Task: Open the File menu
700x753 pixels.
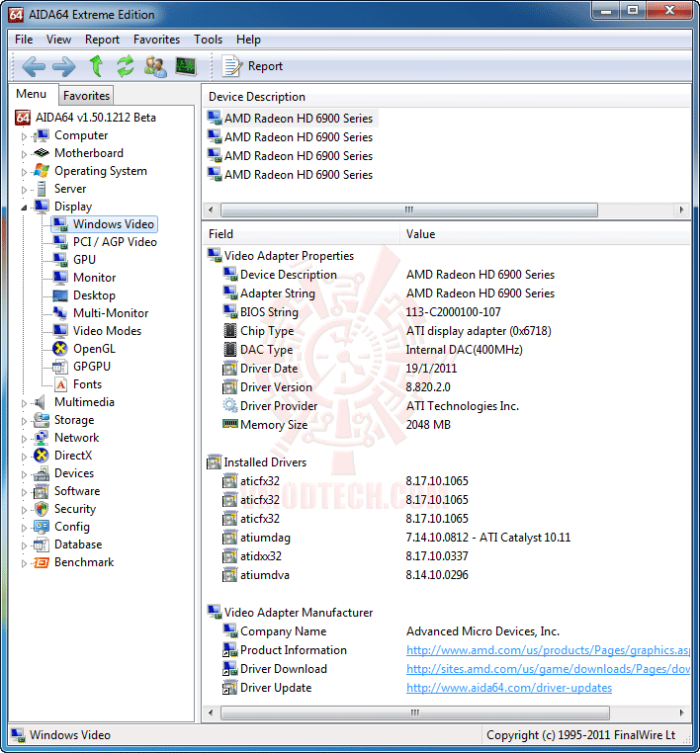Action: click(24, 40)
